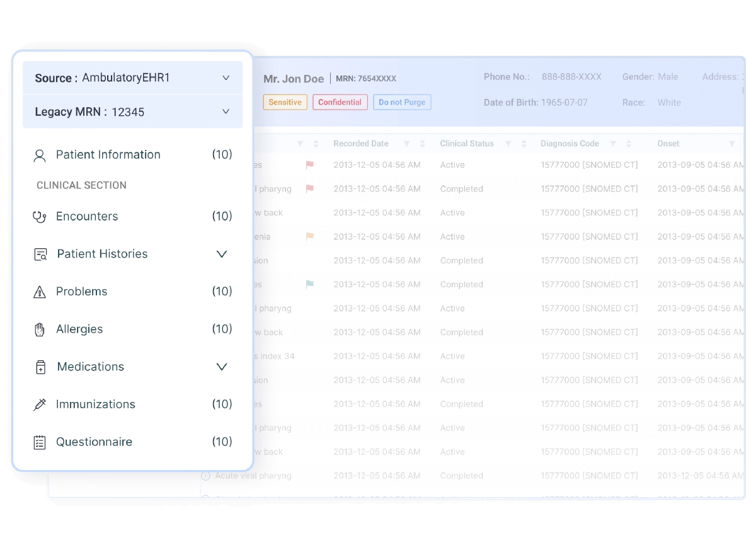Sort by the Clinical Status column header
756x550 pixels.
click(x=467, y=144)
